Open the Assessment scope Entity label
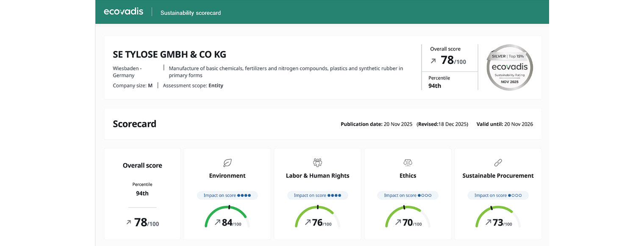 coord(193,85)
